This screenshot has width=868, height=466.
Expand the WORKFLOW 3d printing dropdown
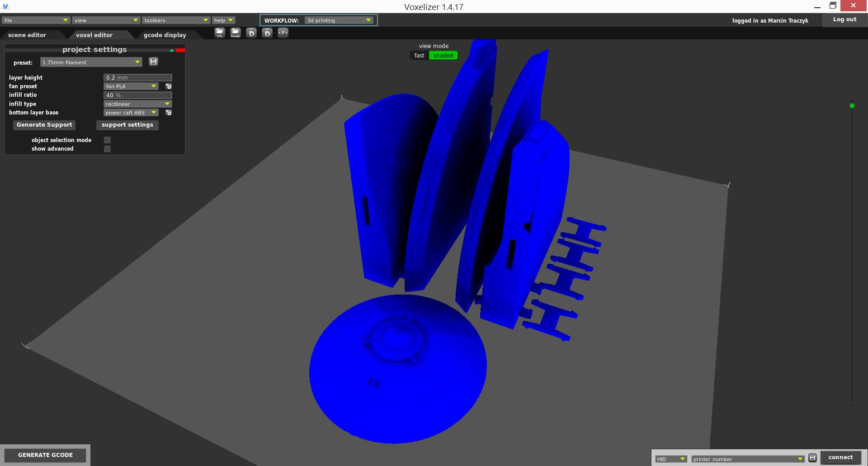(339, 20)
